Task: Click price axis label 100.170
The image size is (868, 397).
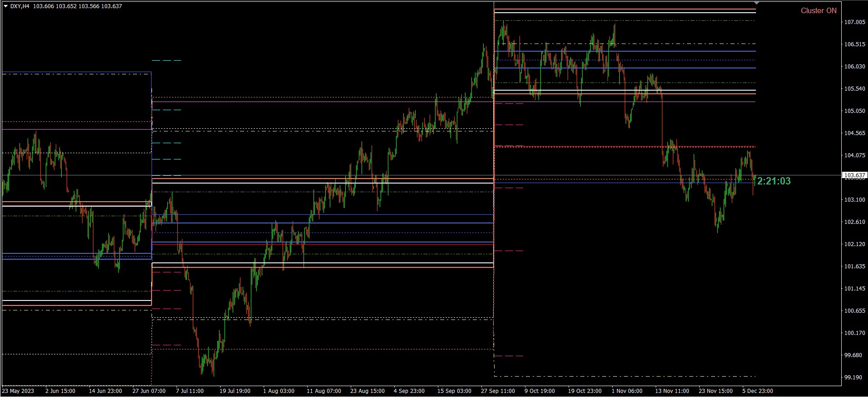Action: [x=854, y=333]
